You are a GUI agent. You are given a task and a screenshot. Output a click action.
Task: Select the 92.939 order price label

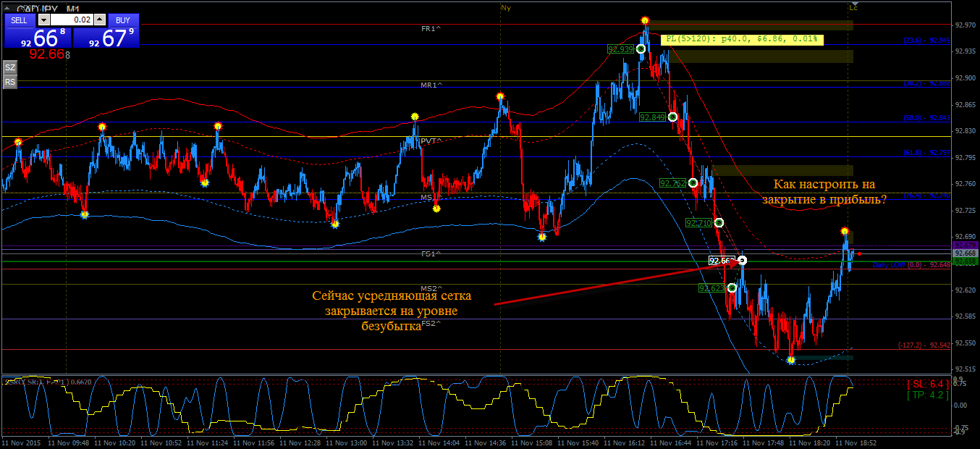(x=621, y=49)
